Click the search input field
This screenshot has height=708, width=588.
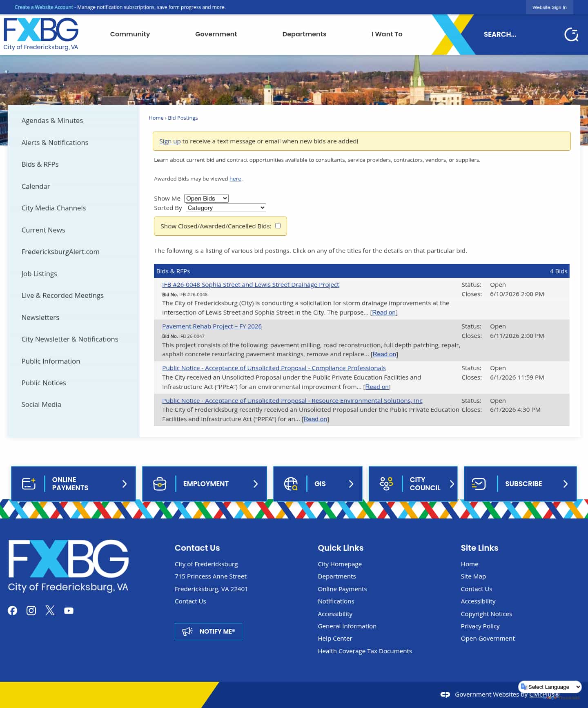click(x=519, y=35)
